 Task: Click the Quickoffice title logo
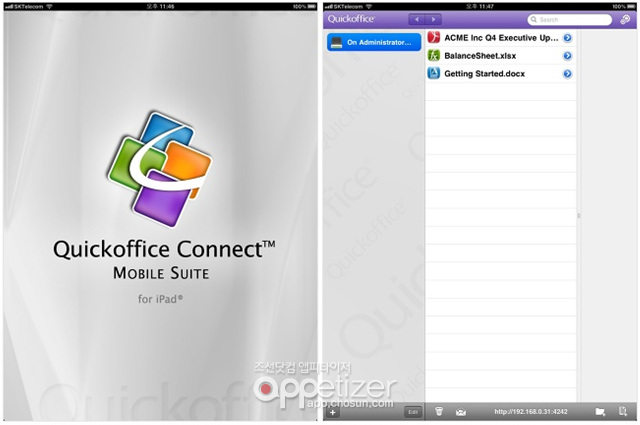pos(351,19)
